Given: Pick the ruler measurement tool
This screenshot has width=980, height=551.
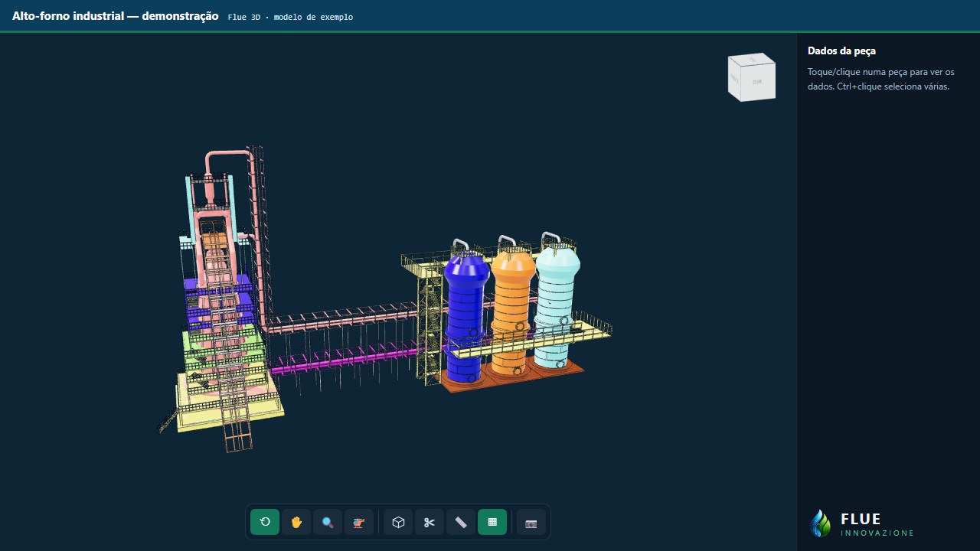Looking at the screenshot, I should 461,522.
